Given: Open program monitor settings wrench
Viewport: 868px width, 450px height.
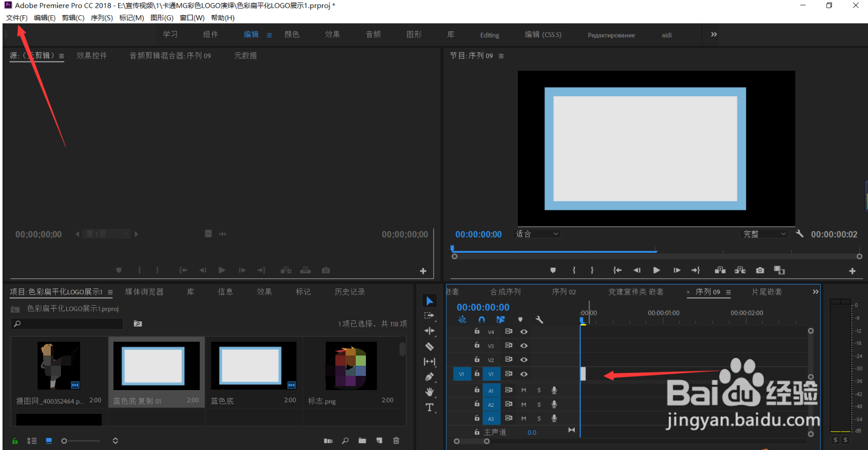Looking at the screenshot, I should 799,234.
